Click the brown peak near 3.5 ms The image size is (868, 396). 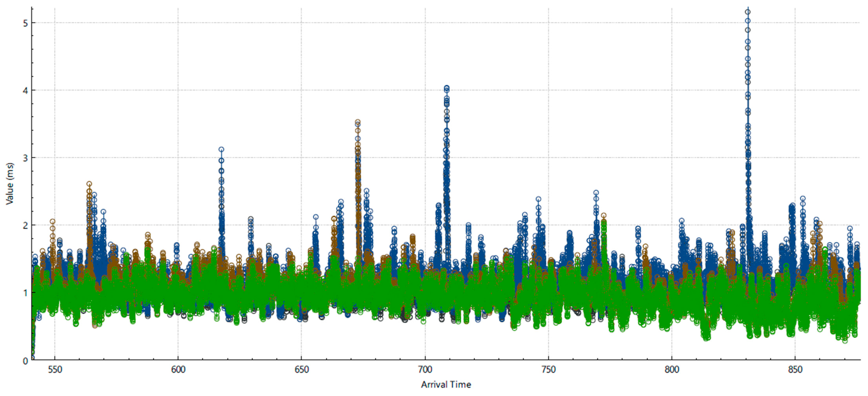358,122
